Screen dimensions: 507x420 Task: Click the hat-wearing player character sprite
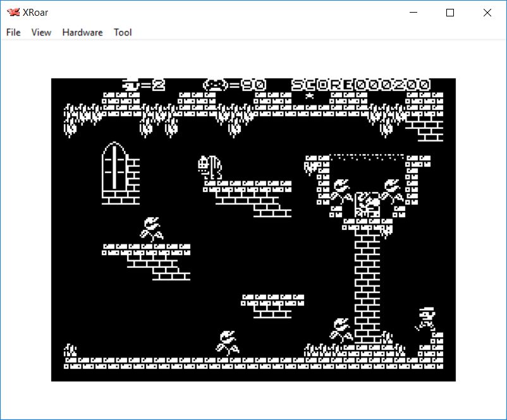point(425,319)
